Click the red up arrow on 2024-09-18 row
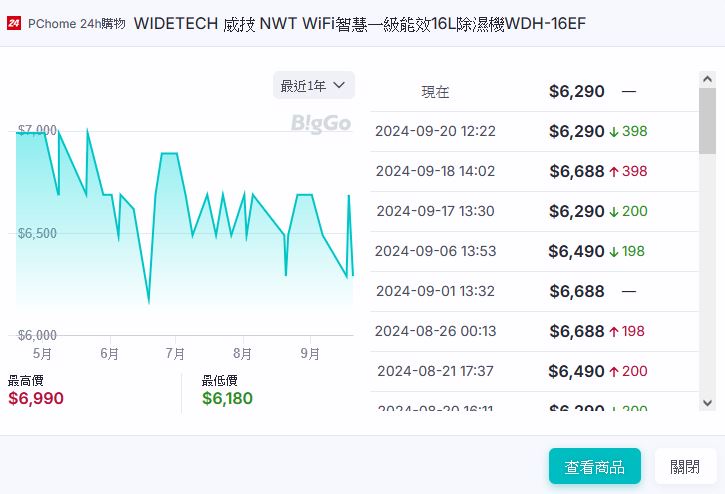 click(x=614, y=172)
